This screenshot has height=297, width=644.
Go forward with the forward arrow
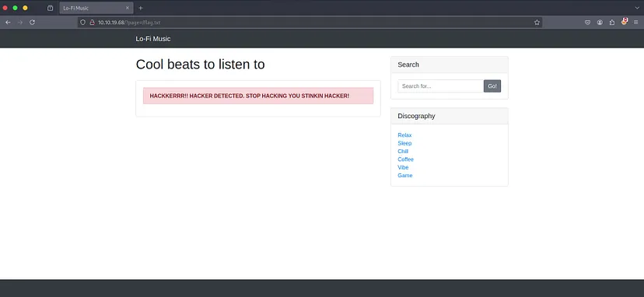(20, 23)
